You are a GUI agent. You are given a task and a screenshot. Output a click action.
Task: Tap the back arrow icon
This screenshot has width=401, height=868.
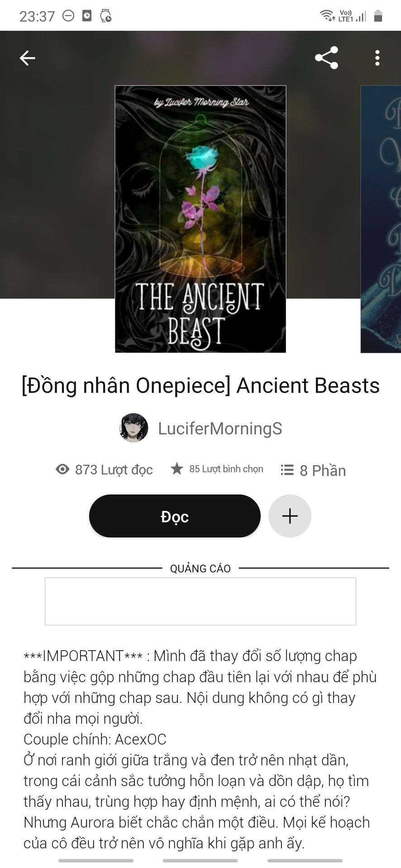click(x=27, y=58)
